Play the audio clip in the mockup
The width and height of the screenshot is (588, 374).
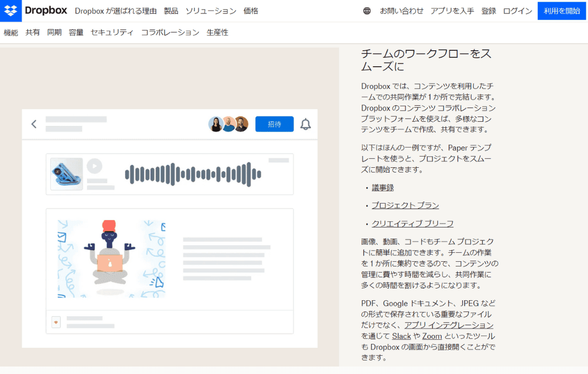coord(95,166)
